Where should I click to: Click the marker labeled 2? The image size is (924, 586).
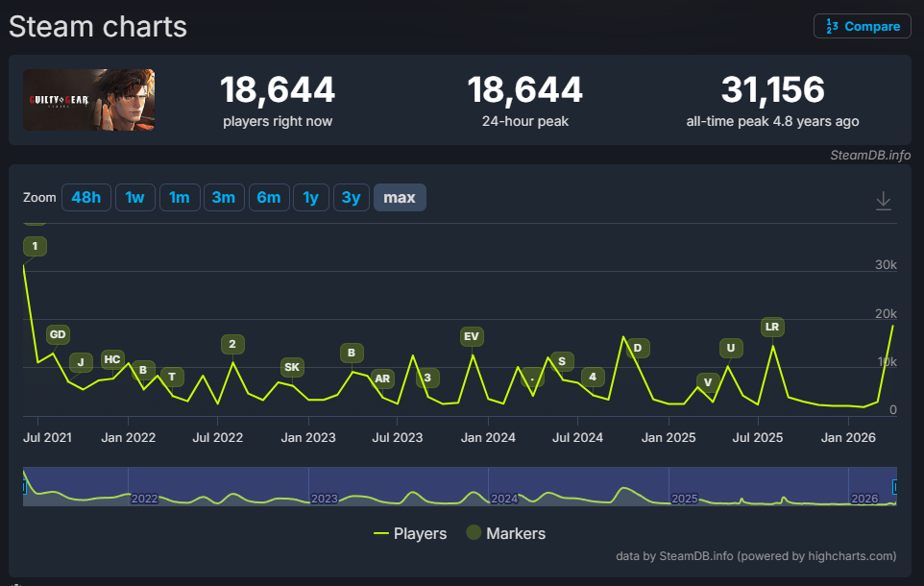[232, 344]
